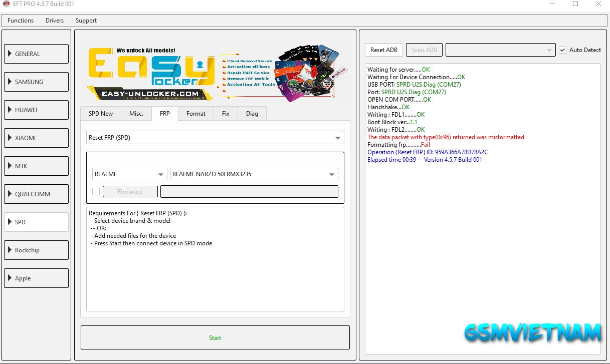Expand the XIAOMI section arrow
This screenshot has height=364, width=610.
10,138
